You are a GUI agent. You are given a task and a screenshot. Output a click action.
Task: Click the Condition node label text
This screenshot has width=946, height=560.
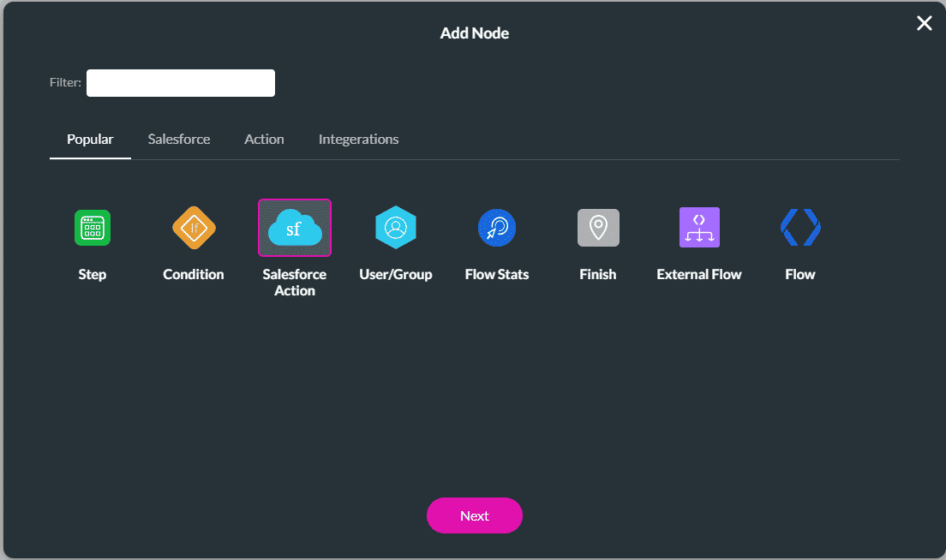(193, 274)
